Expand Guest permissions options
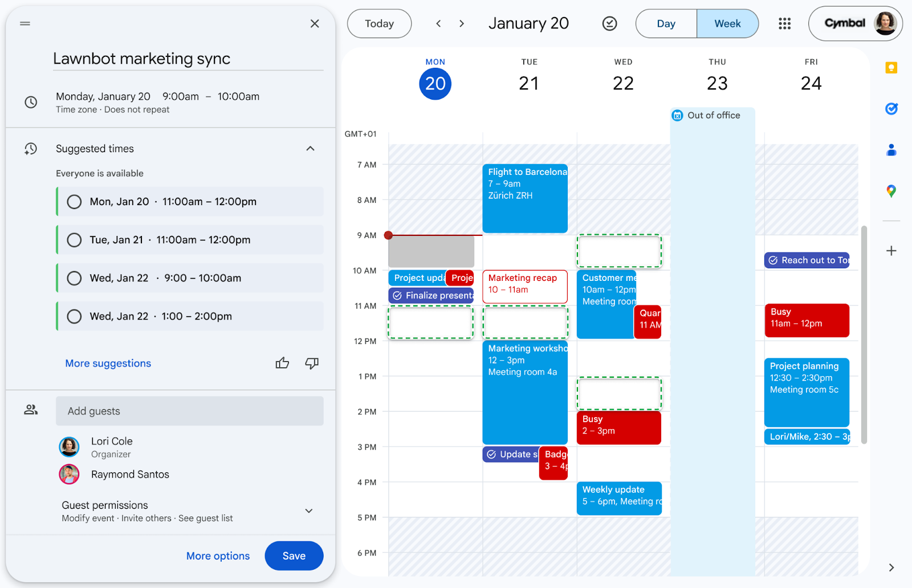 click(x=308, y=511)
